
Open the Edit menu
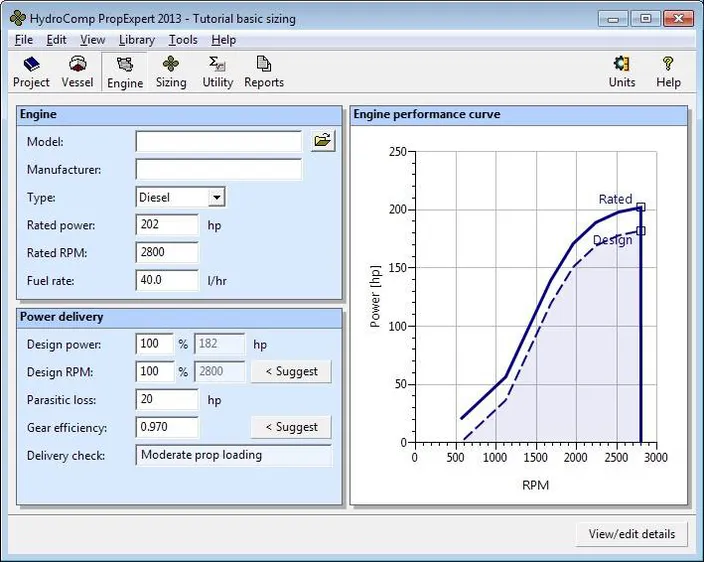56,40
